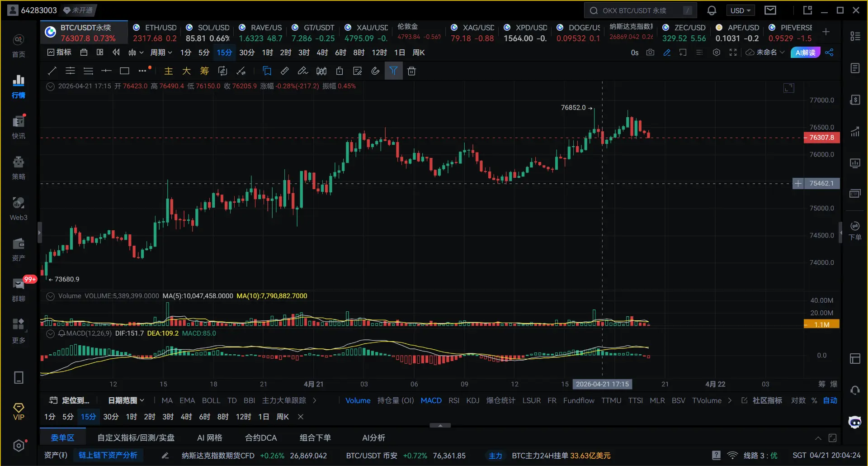Viewport: 868px width, 466px height.
Task: Select the 周K interval in top toolbar
Action: tap(419, 52)
